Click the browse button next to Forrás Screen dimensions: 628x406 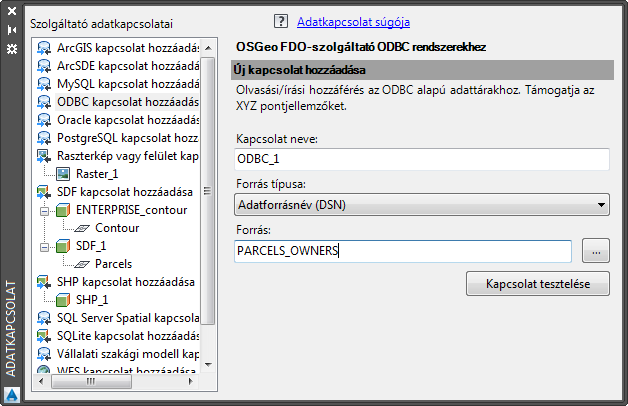point(596,251)
